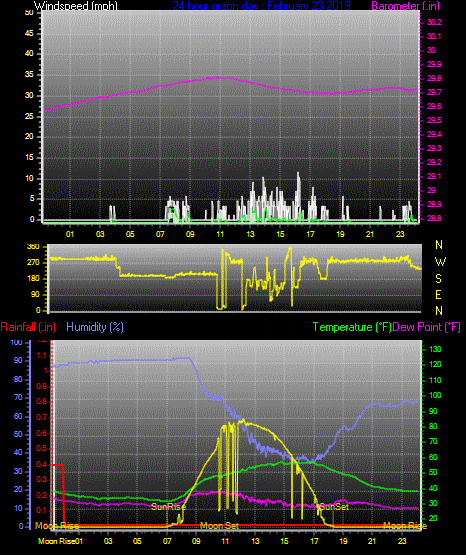
Task: Select hour 23 on the windspeed chart axis
Action: [x=400, y=234]
